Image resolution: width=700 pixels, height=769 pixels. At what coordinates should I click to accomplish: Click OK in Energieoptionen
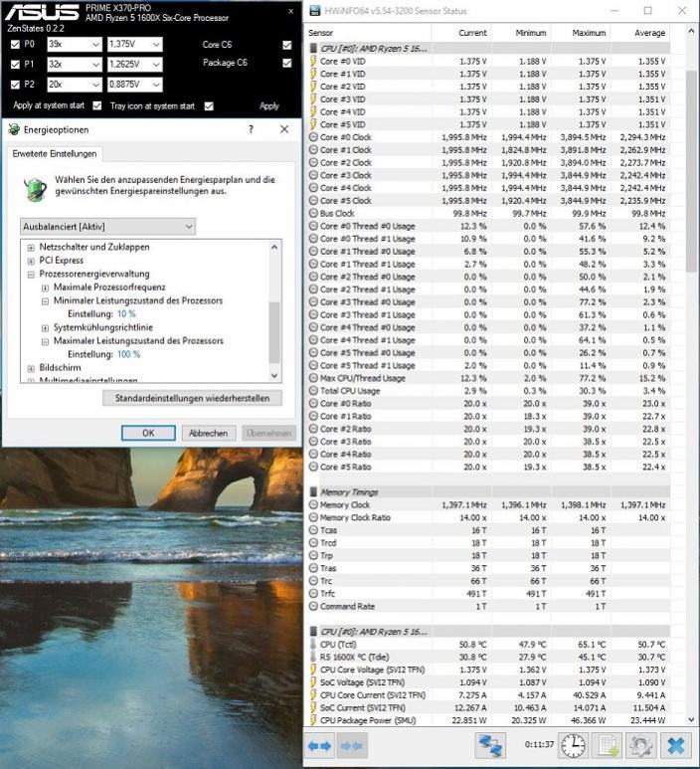148,433
